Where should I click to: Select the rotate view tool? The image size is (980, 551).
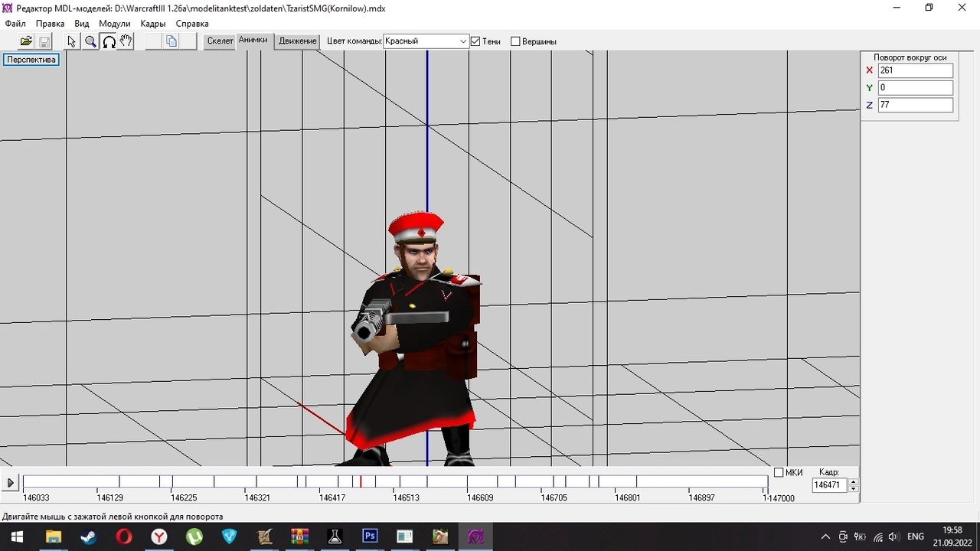click(x=109, y=41)
